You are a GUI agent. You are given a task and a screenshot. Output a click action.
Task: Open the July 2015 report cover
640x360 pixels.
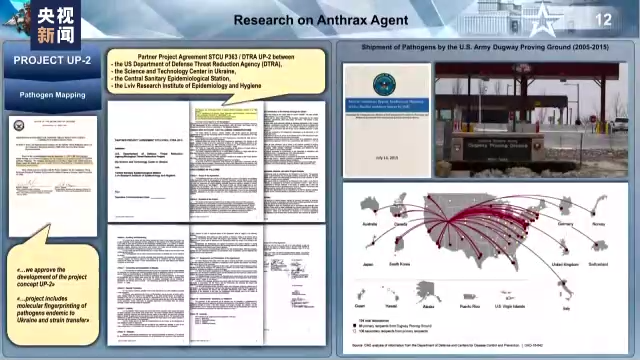(387, 120)
